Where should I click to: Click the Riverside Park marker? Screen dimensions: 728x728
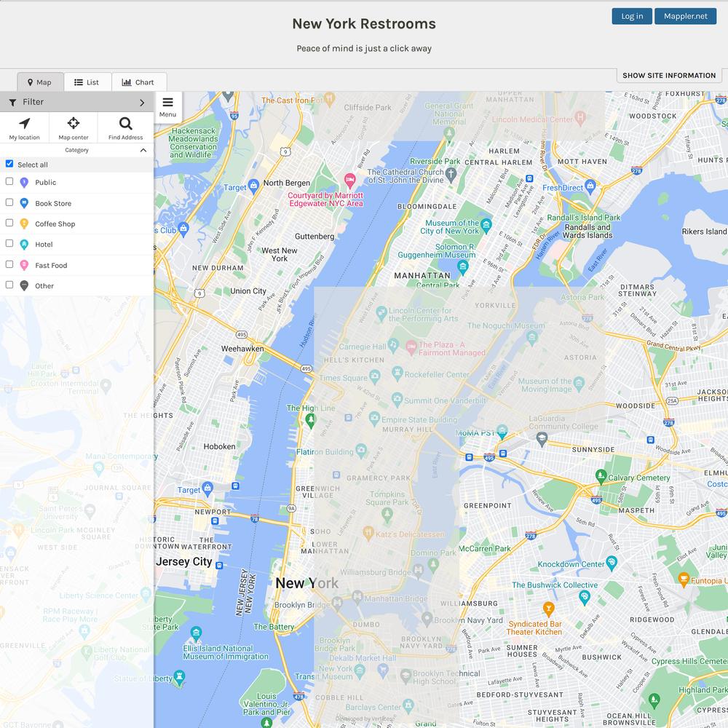point(448,134)
